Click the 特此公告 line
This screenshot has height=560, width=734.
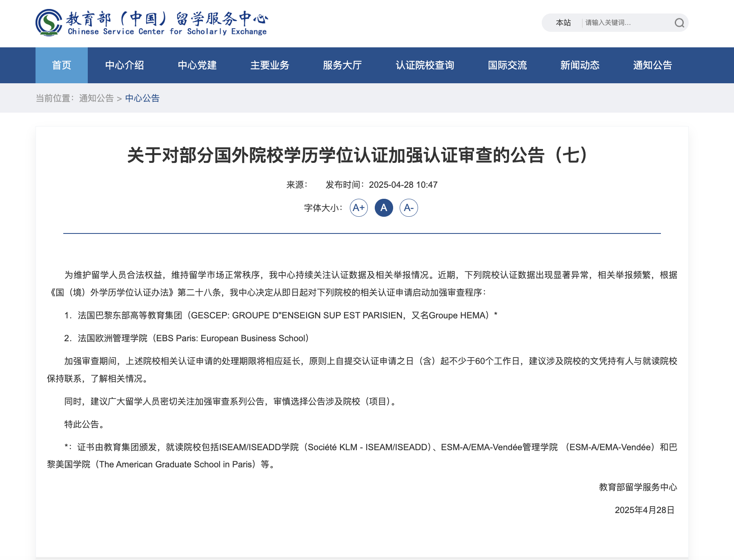(x=86, y=424)
